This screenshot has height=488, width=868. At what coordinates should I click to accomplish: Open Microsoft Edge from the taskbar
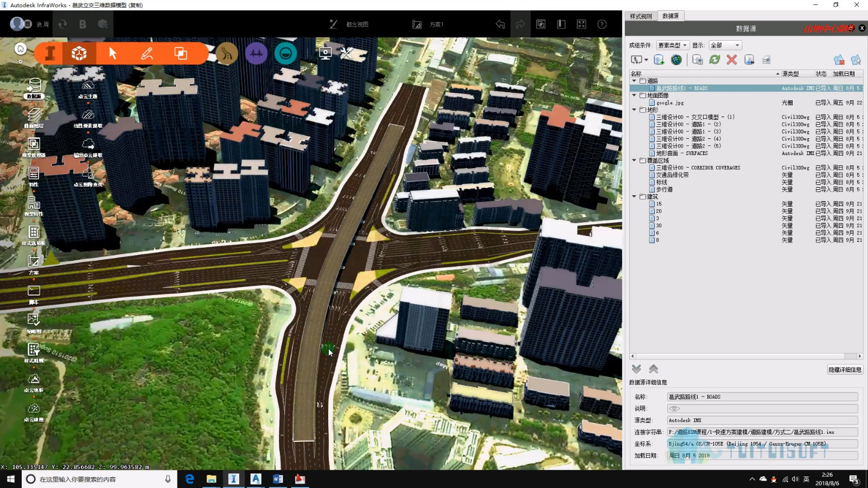click(x=189, y=479)
